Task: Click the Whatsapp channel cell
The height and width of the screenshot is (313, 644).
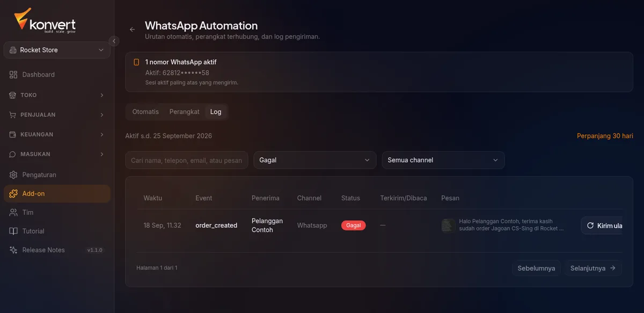Action: (x=312, y=225)
